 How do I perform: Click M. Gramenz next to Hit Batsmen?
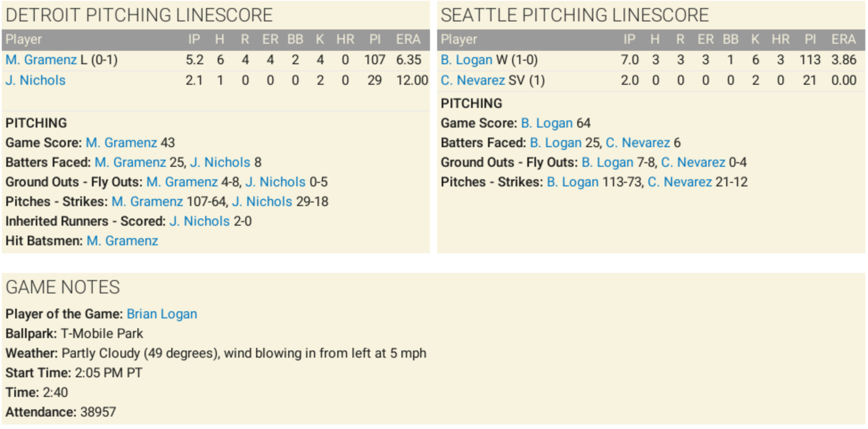tap(122, 241)
